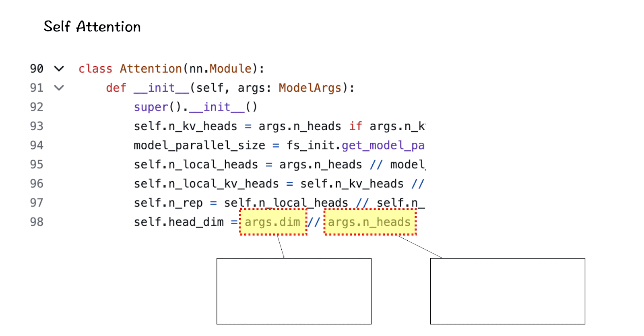Viewport: 644px width, 336px height.
Task: Click the yellow highlighted args.n_heads box
Action: point(370,222)
